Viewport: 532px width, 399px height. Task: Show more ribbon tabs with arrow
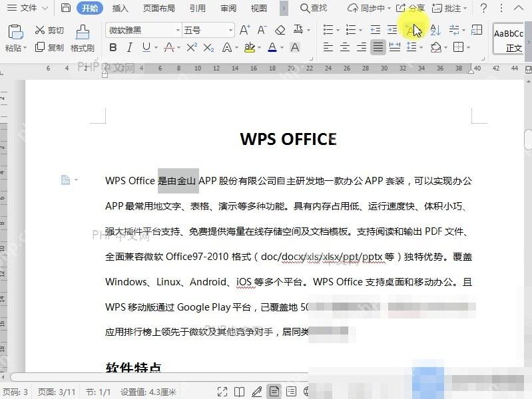pyautogui.click(x=284, y=8)
